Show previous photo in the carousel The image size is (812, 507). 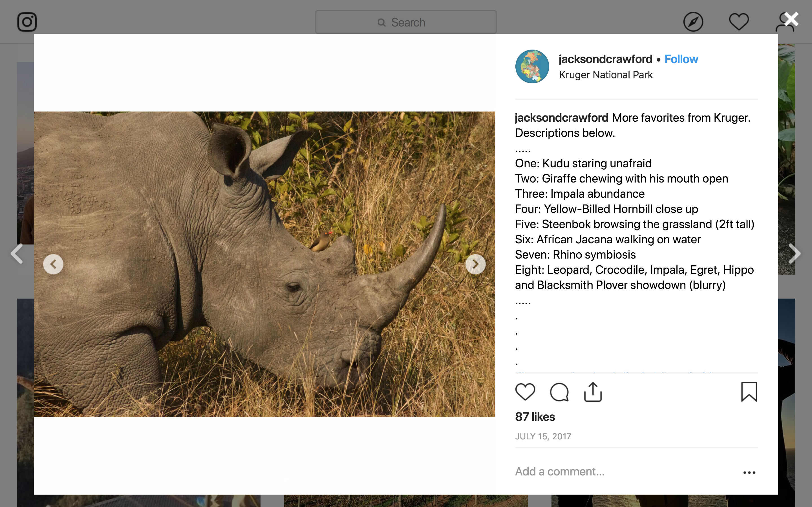tap(53, 264)
